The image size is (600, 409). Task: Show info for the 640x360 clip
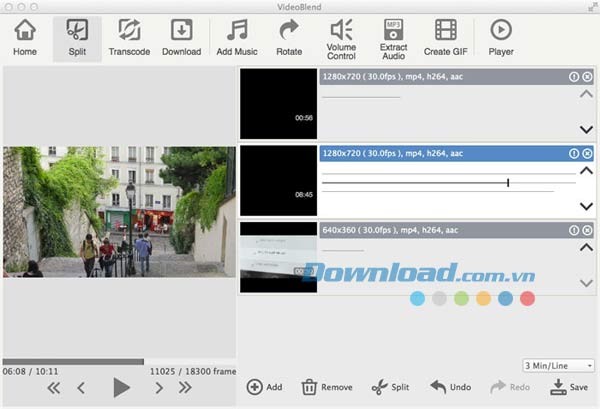pos(574,230)
